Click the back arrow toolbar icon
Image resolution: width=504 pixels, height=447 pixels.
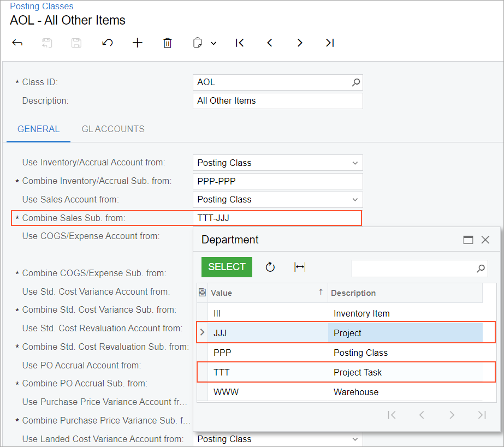[x=17, y=43]
